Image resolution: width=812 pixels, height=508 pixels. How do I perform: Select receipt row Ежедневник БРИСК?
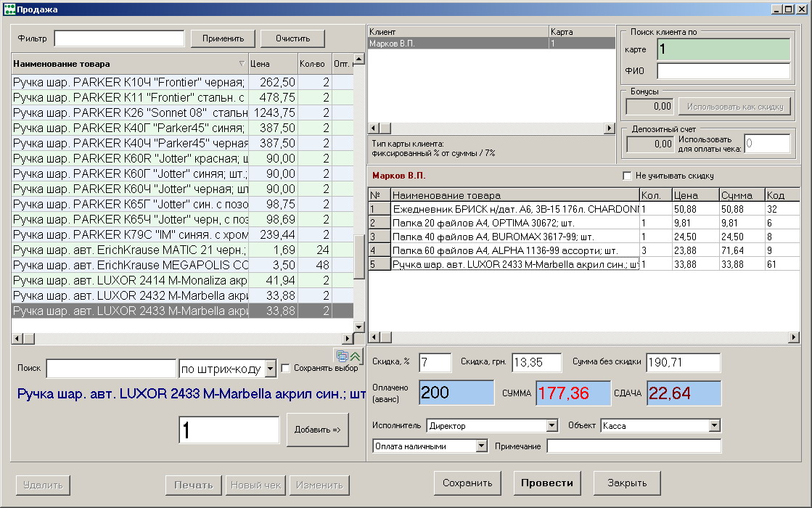click(584, 209)
